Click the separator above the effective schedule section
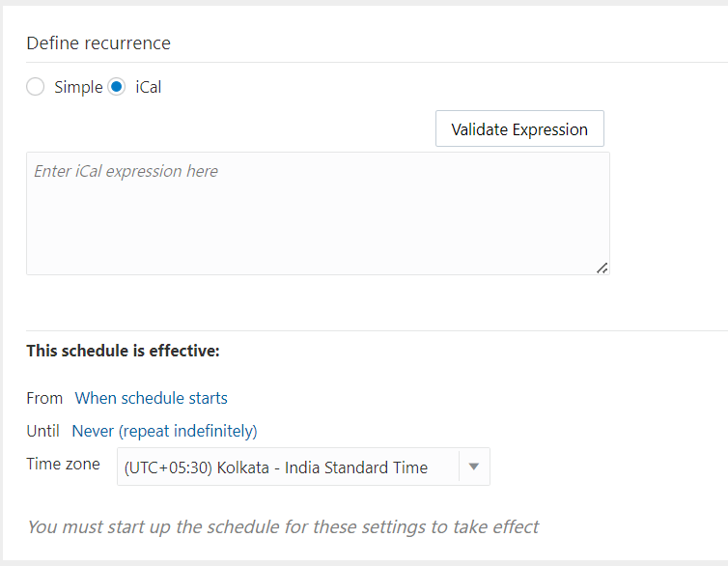Image resolution: width=728 pixels, height=566 pixels. point(377,330)
